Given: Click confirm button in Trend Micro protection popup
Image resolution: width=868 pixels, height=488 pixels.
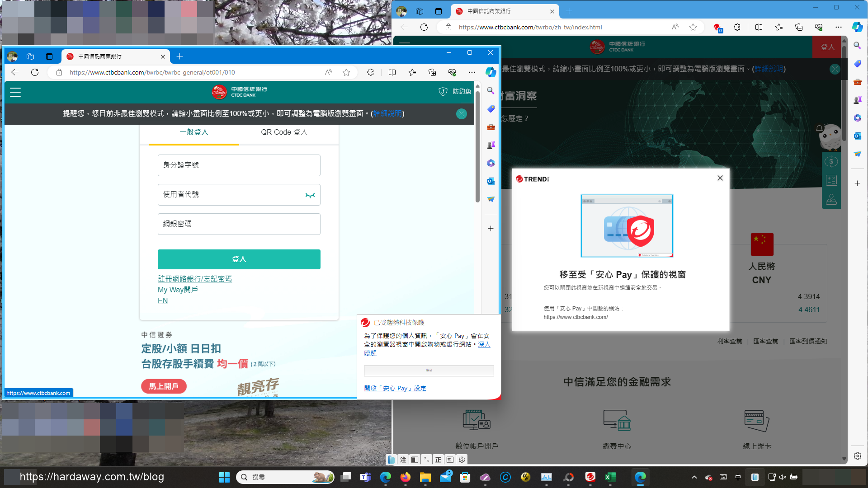Looking at the screenshot, I should pyautogui.click(x=429, y=371).
